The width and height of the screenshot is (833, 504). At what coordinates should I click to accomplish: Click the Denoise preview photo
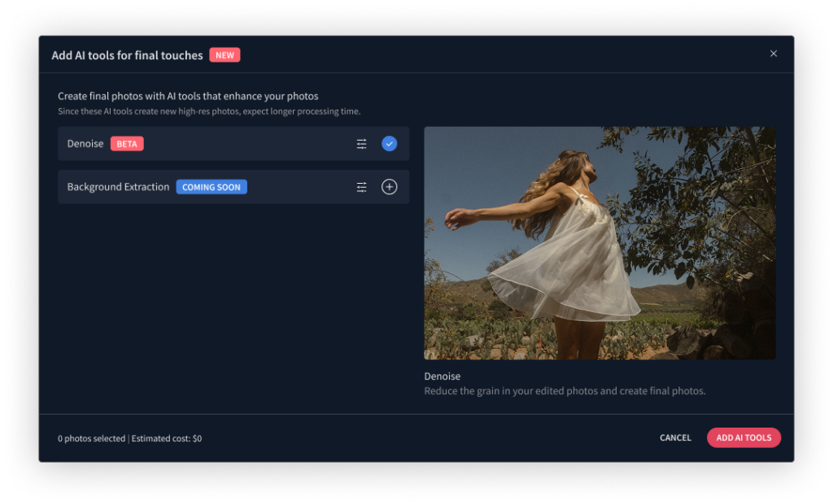pos(600,243)
